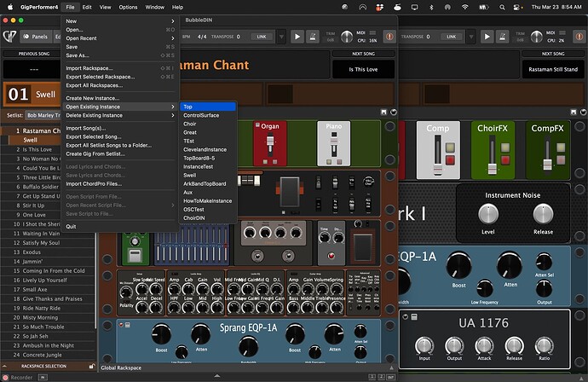The image size is (588, 382).
Task: Choose Export All Rackspaces... entry
Action: pos(120,85)
